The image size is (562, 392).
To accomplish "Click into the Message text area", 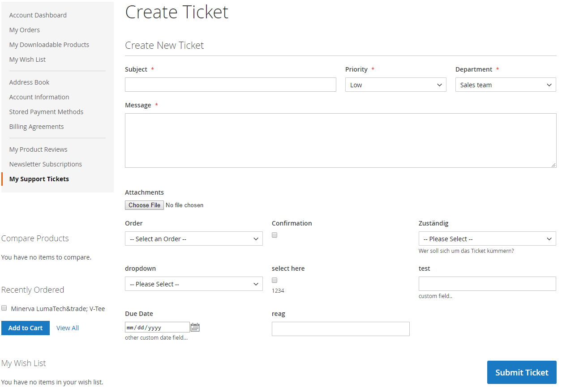I will (x=341, y=141).
